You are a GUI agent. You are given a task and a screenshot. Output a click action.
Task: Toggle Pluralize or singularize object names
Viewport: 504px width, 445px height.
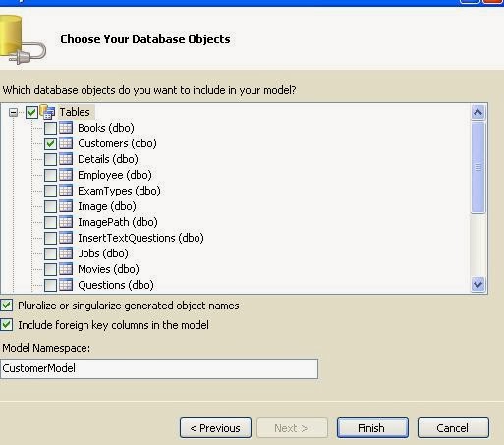[x=7, y=306]
